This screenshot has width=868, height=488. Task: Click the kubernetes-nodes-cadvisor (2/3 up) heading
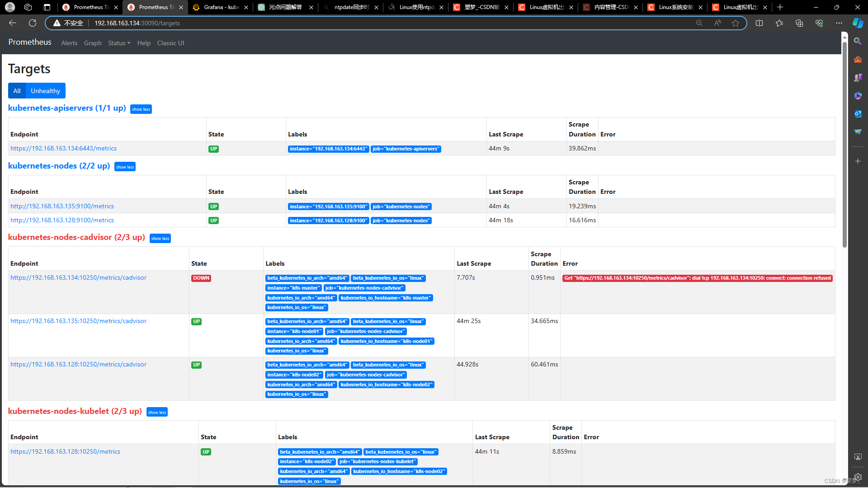click(x=76, y=237)
